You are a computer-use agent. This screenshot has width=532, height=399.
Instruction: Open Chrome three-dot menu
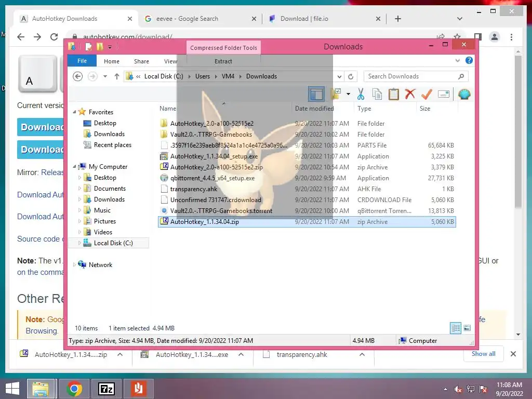511,37
